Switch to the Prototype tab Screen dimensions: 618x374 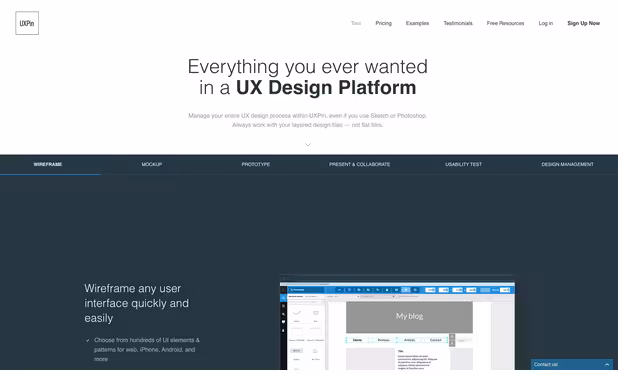pos(256,164)
